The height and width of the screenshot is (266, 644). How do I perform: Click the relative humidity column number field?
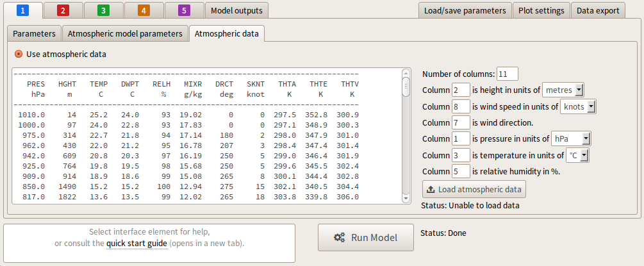(461, 171)
